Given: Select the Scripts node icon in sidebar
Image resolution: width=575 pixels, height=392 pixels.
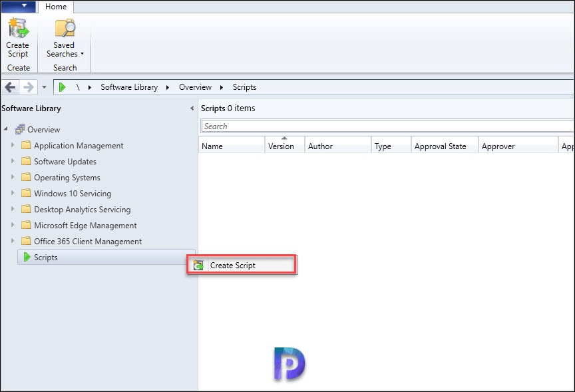Looking at the screenshot, I should tap(28, 257).
